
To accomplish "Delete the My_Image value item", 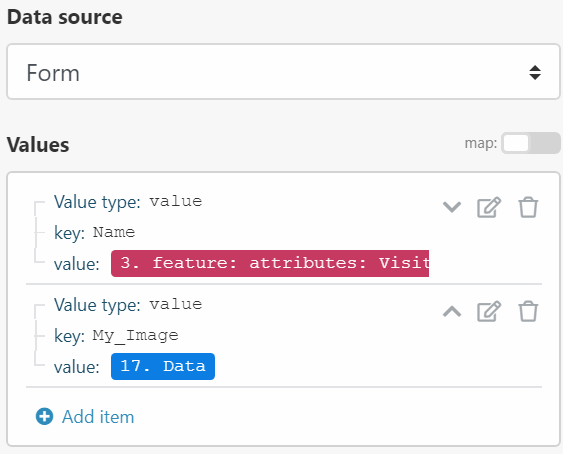I will pos(528,311).
